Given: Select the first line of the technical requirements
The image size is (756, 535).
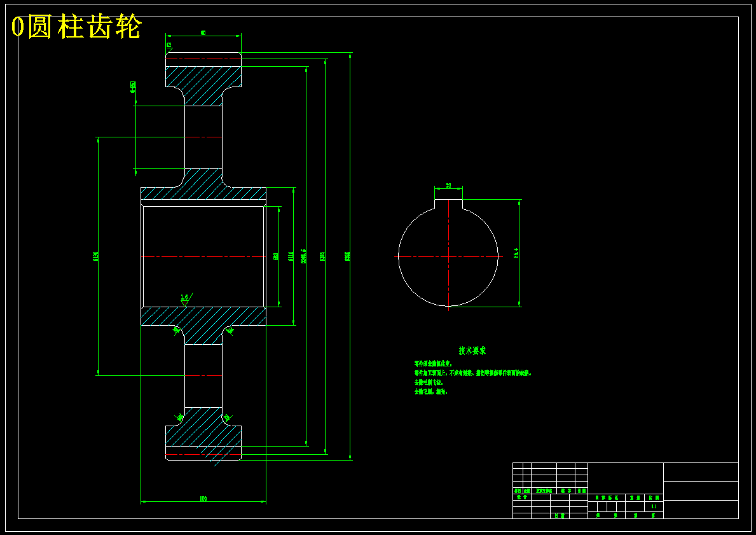Looking at the screenshot, I should pyautogui.click(x=433, y=364).
